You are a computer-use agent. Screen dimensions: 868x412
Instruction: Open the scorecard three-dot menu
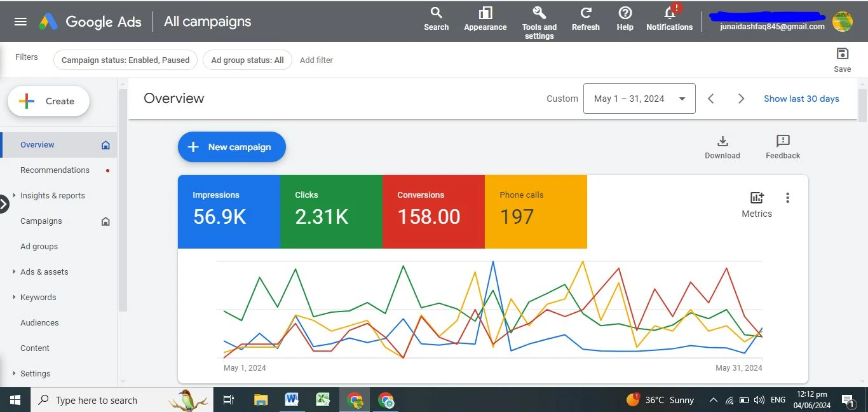pyautogui.click(x=788, y=198)
